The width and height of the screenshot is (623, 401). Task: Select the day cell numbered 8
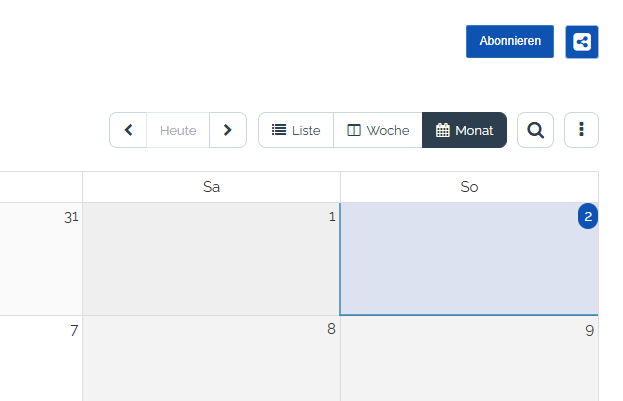[x=211, y=358]
